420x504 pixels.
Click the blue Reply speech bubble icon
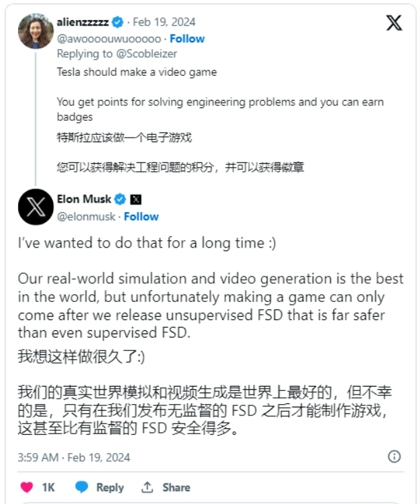pos(82,487)
